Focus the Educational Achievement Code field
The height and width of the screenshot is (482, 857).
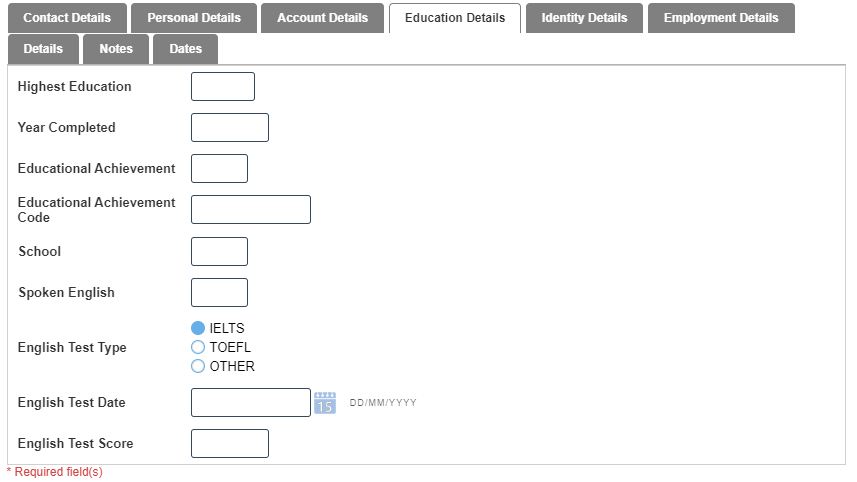(x=251, y=210)
